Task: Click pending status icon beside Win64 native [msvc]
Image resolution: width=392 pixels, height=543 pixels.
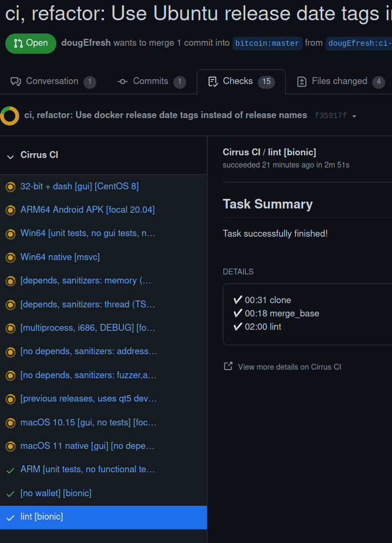Action: point(11,257)
